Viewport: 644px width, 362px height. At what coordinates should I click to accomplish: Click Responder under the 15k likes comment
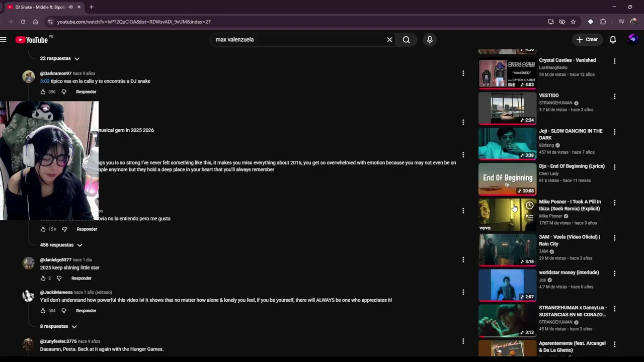[87, 229]
